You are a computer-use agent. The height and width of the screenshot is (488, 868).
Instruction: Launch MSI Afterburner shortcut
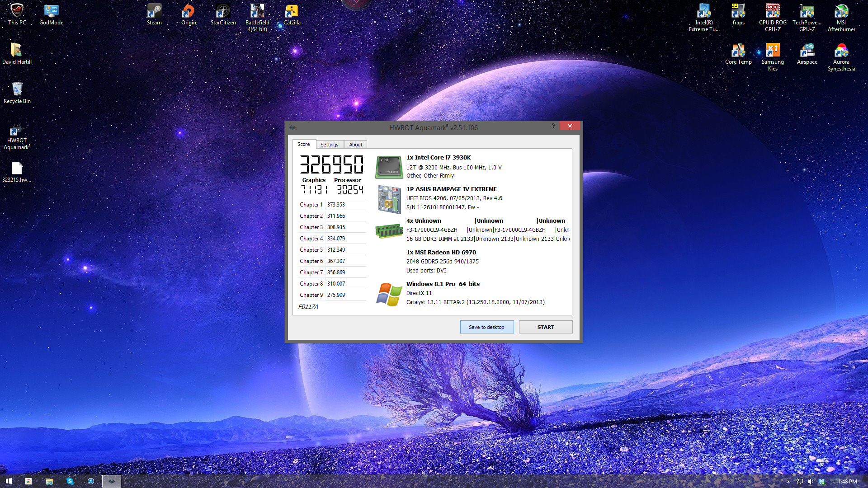(x=841, y=18)
